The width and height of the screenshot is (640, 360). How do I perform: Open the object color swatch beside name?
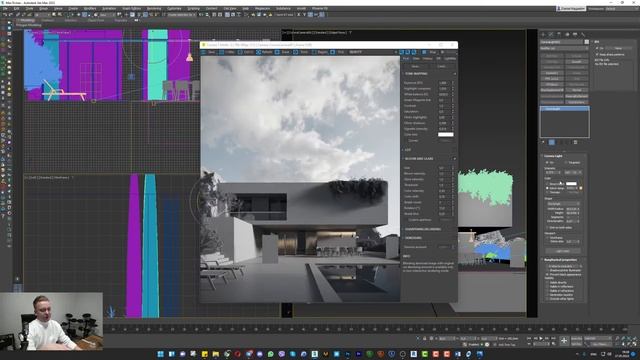pos(587,42)
